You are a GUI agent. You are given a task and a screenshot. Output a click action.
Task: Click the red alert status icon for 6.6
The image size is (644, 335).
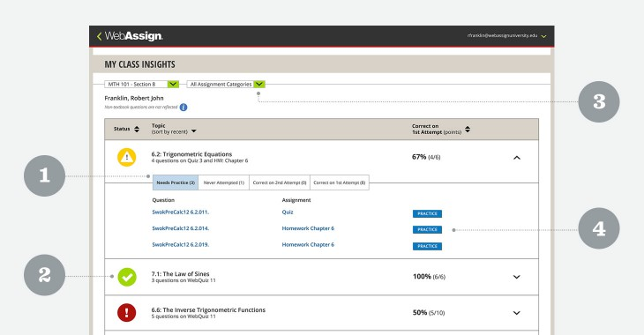(127, 313)
